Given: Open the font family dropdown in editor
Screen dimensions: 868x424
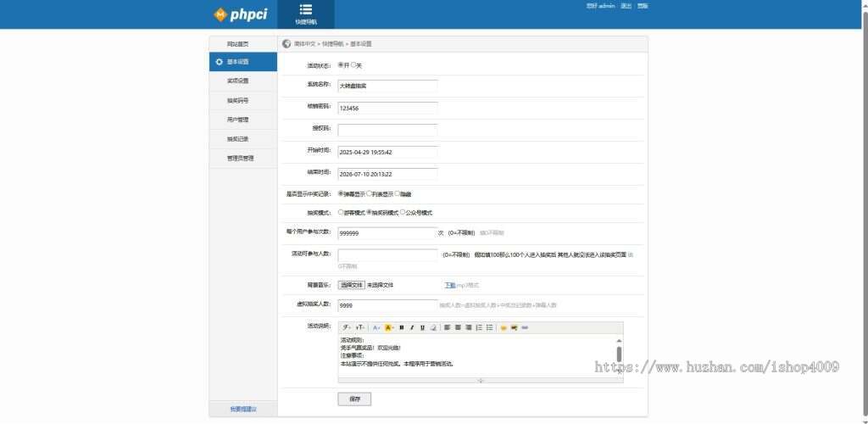Looking at the screenshot, I should click(347, 327).
